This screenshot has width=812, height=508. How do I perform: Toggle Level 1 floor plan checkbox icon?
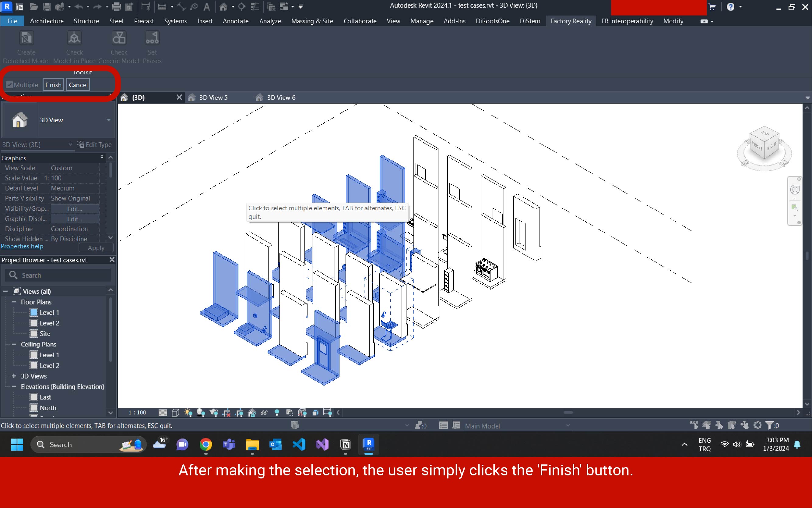pos(34,312)
